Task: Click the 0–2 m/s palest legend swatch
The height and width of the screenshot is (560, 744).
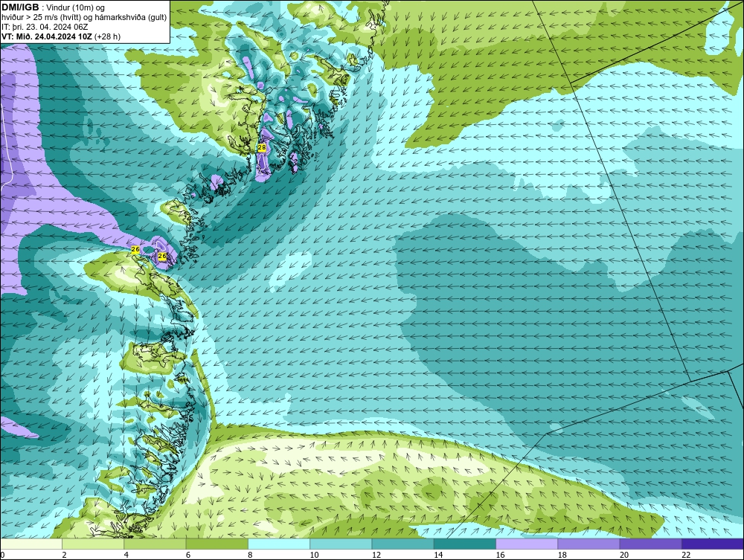Action: (x=31, y=544)
